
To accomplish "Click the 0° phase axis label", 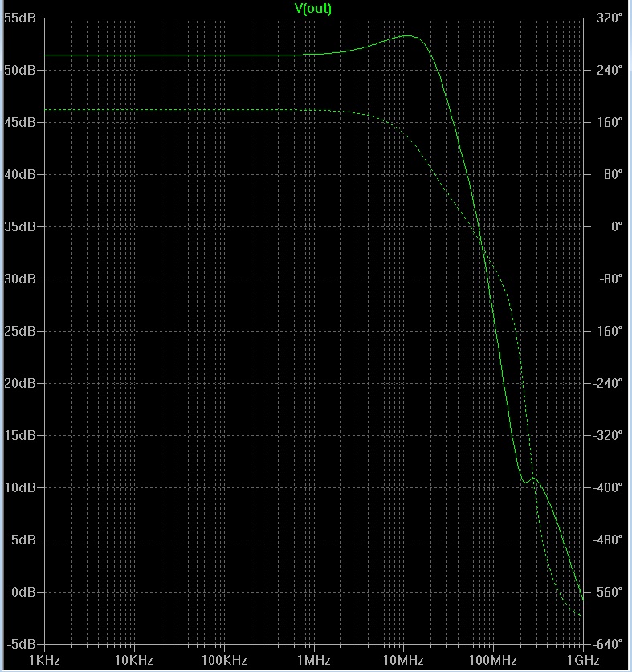I will pos(617,226).
